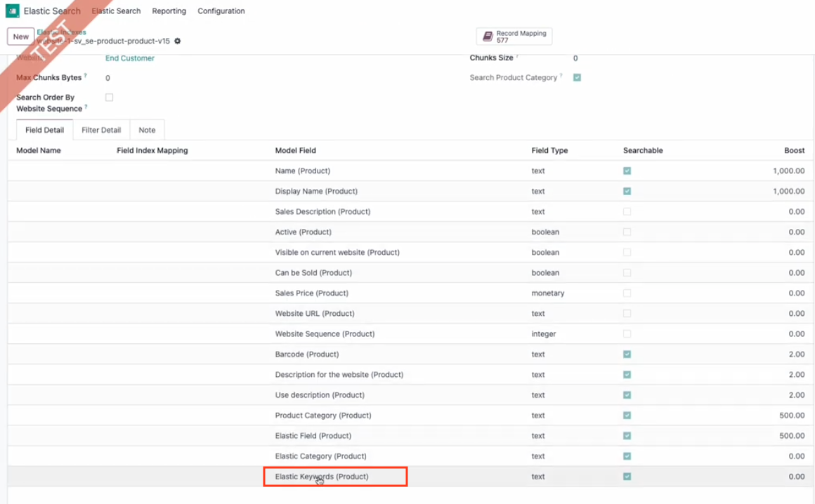Open the gear actions menu beside record name
This screenshot has width=815, height=504.
[x=178, y=41]
